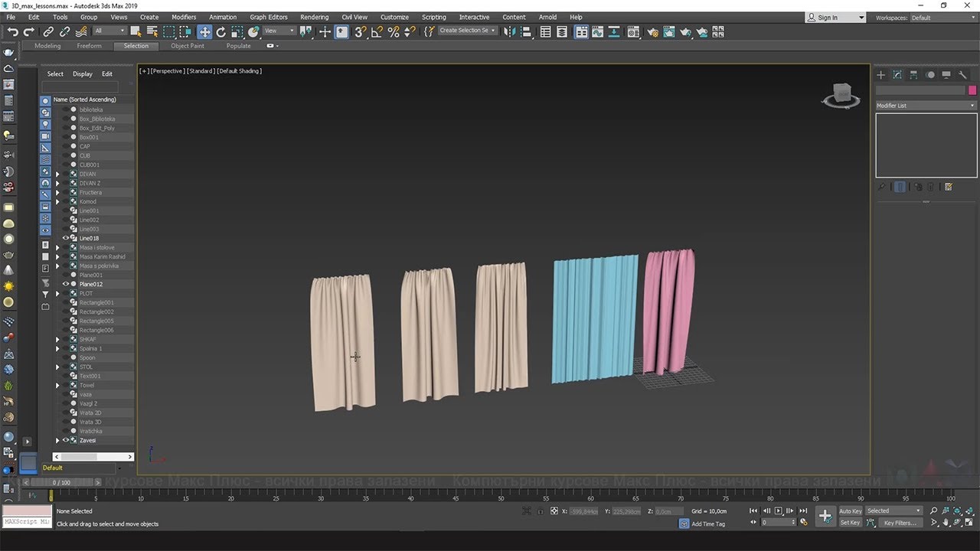Expand the Zavesi tree item

[57, 440]
